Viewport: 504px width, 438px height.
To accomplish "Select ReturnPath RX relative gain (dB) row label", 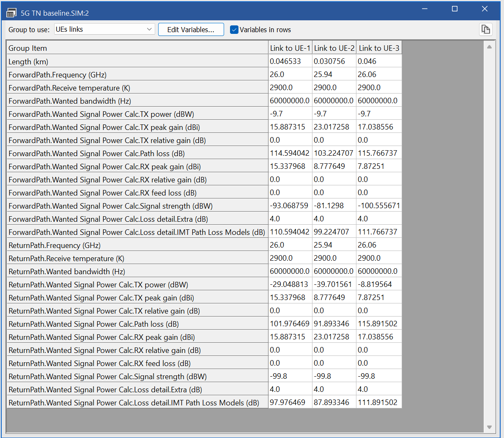I will [x=137, y=350].
